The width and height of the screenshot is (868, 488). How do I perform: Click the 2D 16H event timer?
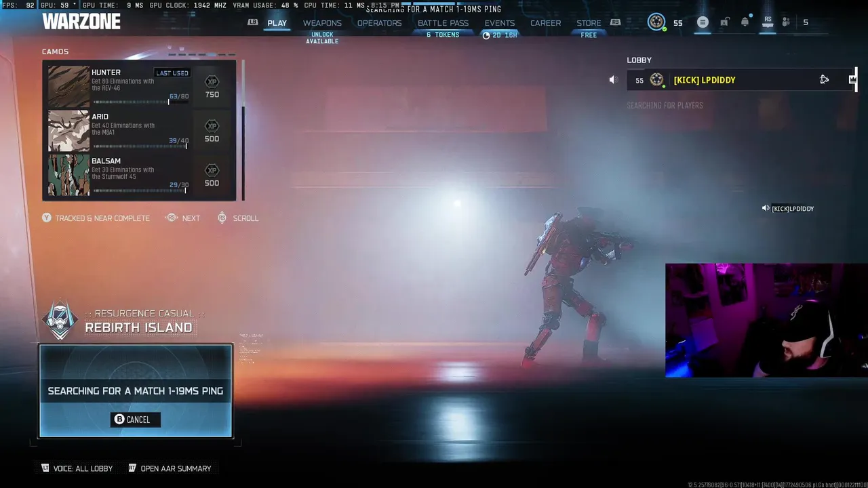click(500, 35)
